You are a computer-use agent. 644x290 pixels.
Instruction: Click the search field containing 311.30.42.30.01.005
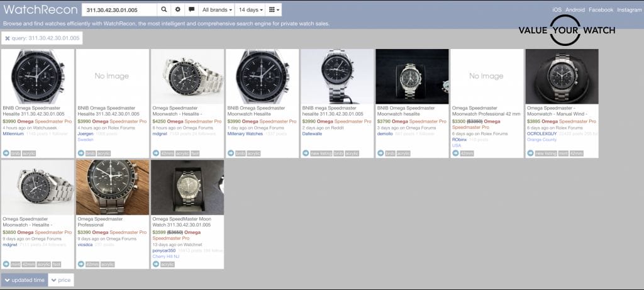pyautogui.click(x=119, y=10)
